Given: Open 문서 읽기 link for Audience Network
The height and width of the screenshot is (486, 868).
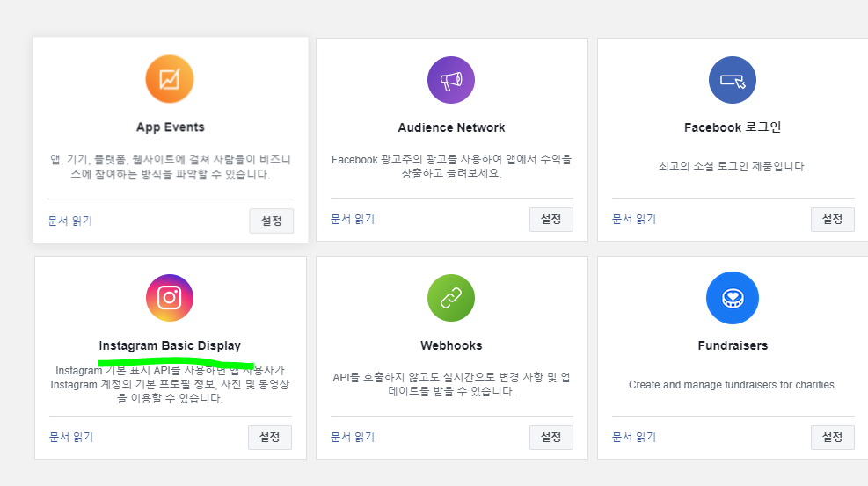Looking at the screenshot, I should 353,219.
